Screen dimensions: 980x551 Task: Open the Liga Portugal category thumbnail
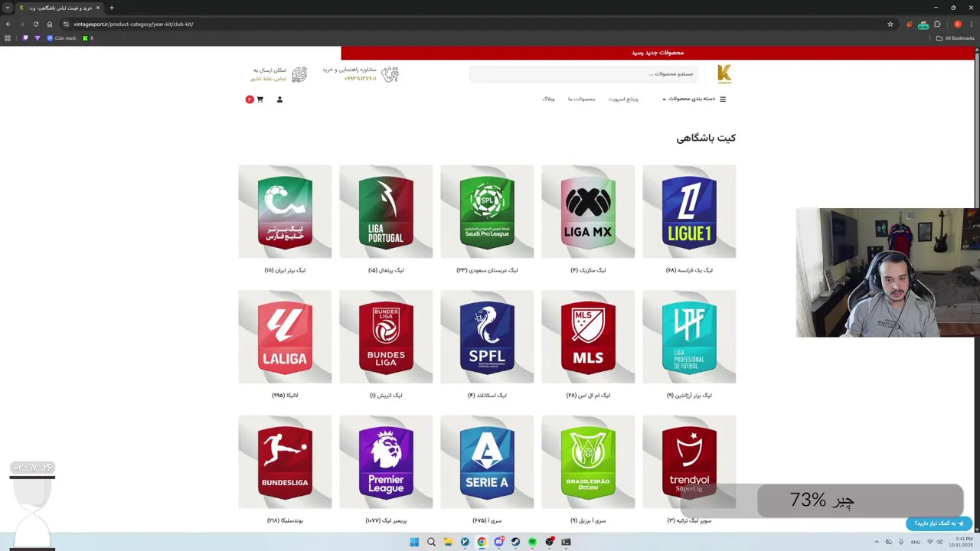click(386, 211)
